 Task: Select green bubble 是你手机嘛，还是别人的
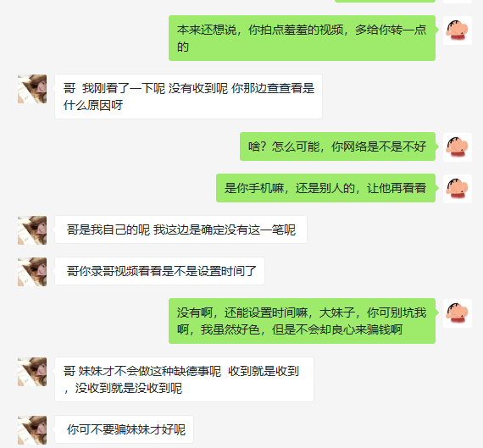tap(325, 188)
